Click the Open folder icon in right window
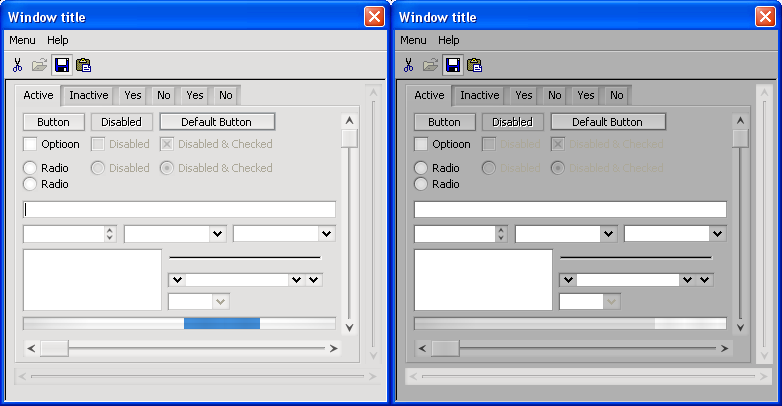This screenshot has width=782, height=406. 430,65
